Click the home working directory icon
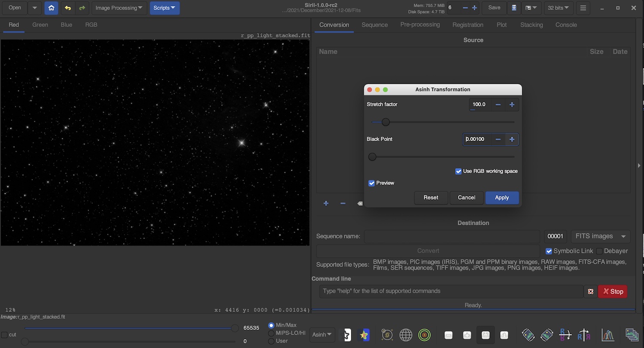The height and width of the screenshot is (348, 644). point(51,8)
